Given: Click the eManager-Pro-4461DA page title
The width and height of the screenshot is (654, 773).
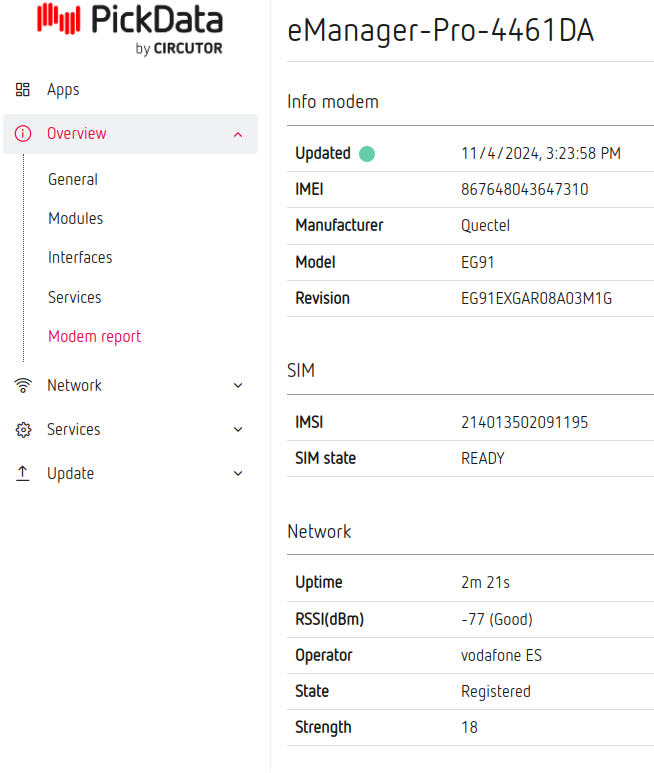Looking at the screenshot, I should (440, 31).
